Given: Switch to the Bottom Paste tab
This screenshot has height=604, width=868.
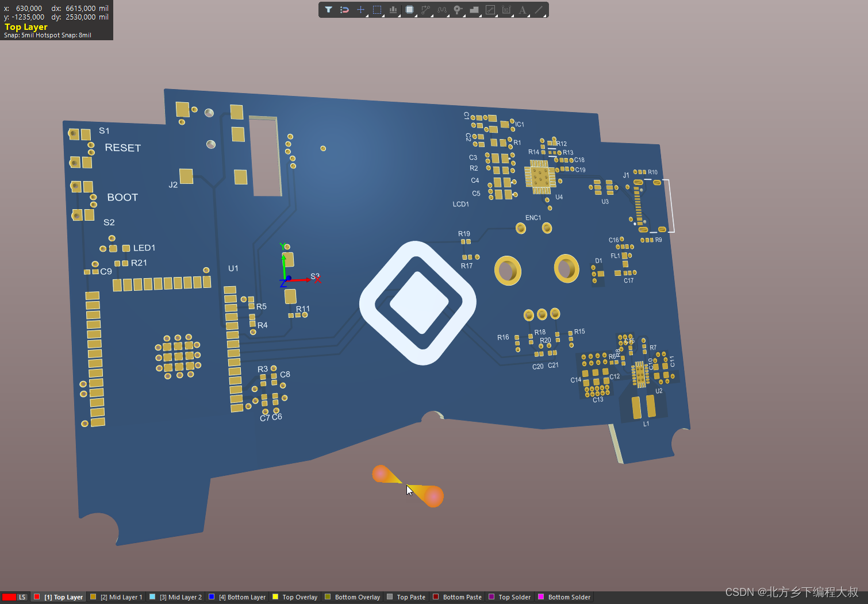Looking at the screenshot, I should (x=457, y=597).
